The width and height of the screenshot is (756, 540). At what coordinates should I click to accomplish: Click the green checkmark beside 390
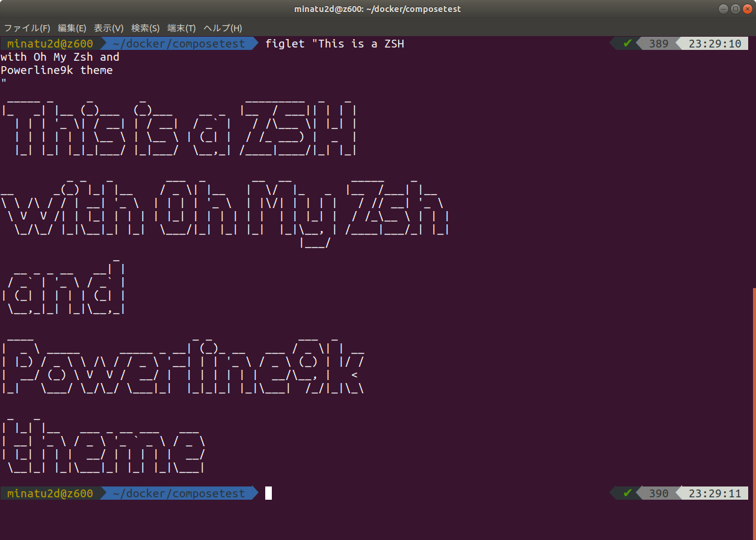627,493
